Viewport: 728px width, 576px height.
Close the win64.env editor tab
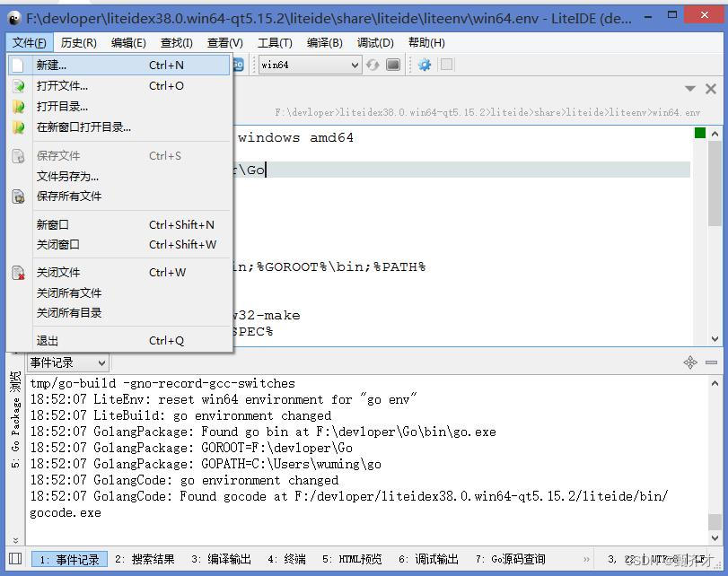[711, 89]
